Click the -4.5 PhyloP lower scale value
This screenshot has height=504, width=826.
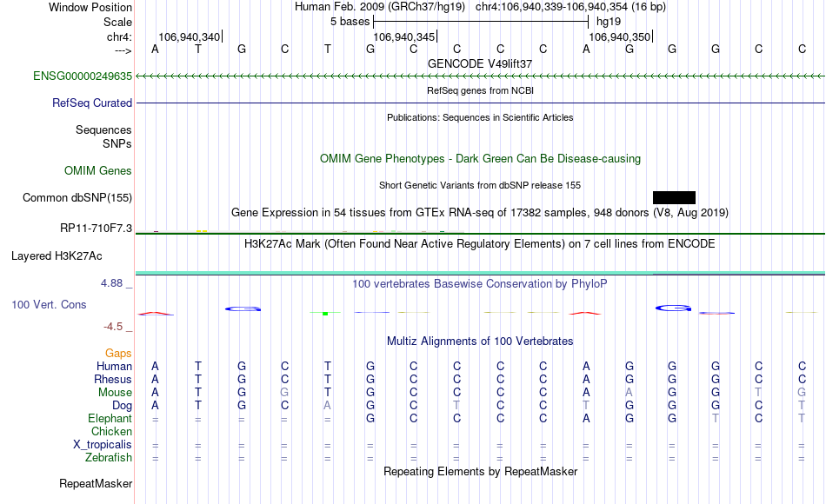coord(113,327)
